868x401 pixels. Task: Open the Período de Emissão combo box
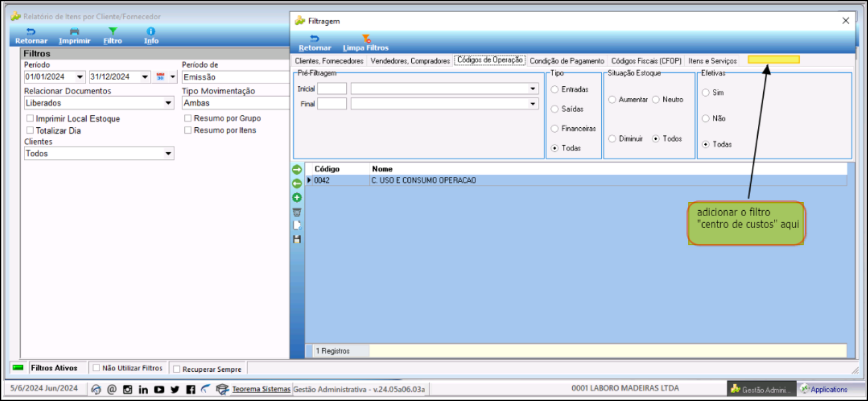tap(235, 77)
